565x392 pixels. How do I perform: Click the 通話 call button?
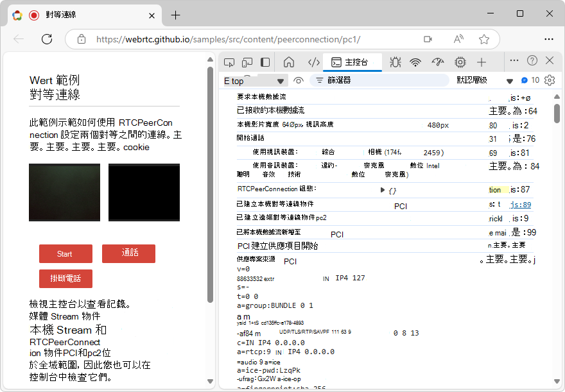point(128,254)
